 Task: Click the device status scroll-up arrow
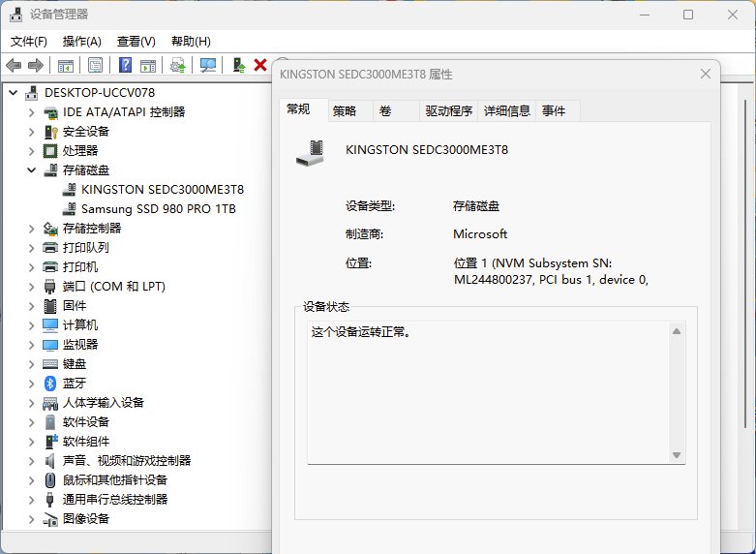[677, 331]
